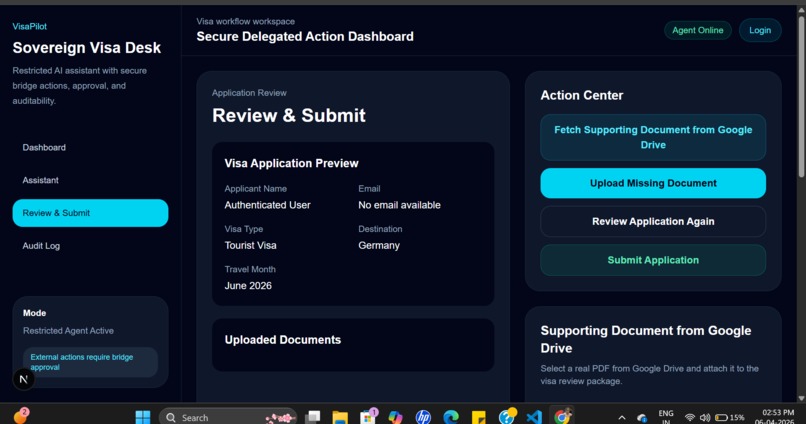This screenshot has width=806, height=424.
Task: Select Review & Submit in sidebar
Action: [x=90, y=213]
